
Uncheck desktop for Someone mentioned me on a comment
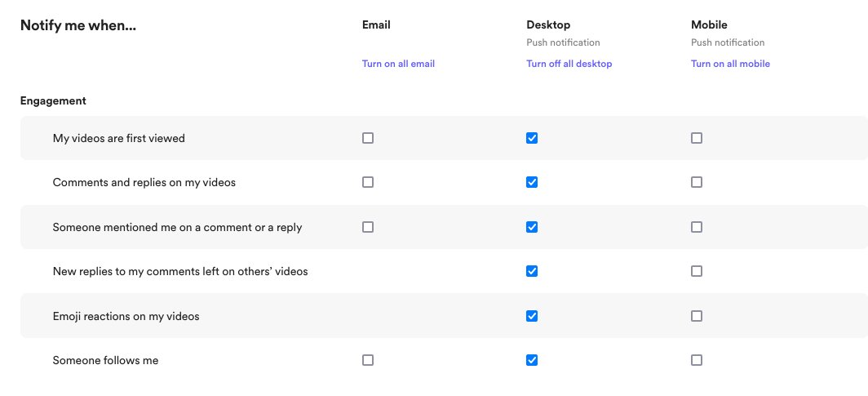pos(532,227)
